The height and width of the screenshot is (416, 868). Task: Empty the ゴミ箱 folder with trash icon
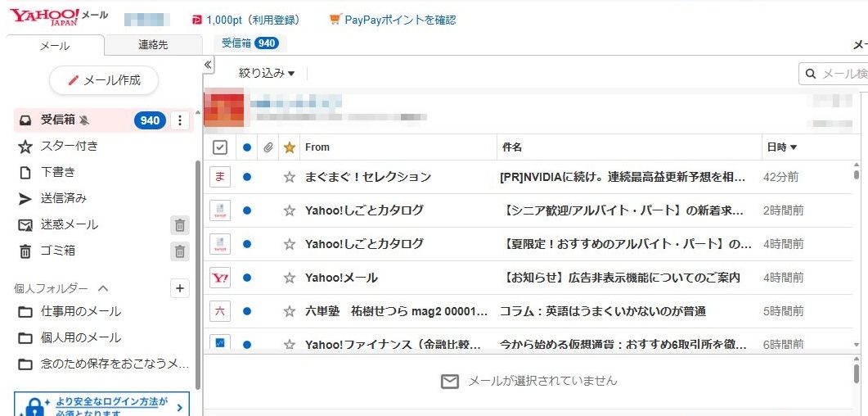click(x=180, y=251)
